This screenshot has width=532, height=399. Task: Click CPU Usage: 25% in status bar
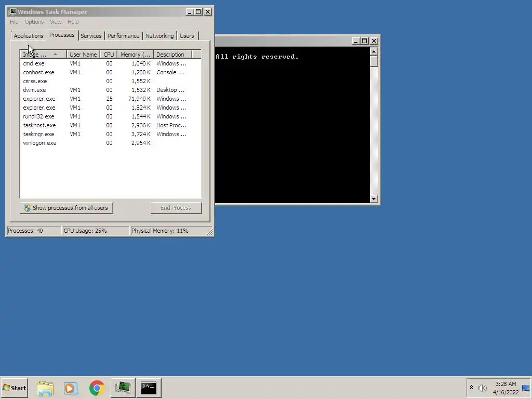[x=96, y=231]
